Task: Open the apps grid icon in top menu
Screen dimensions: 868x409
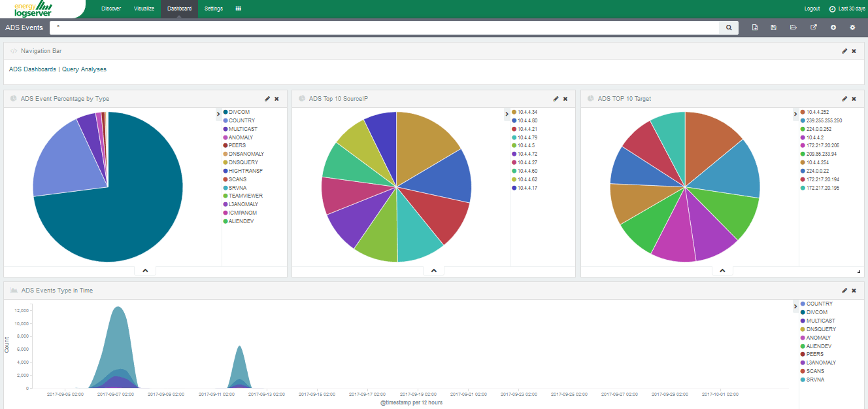Action: pos(239,9)
